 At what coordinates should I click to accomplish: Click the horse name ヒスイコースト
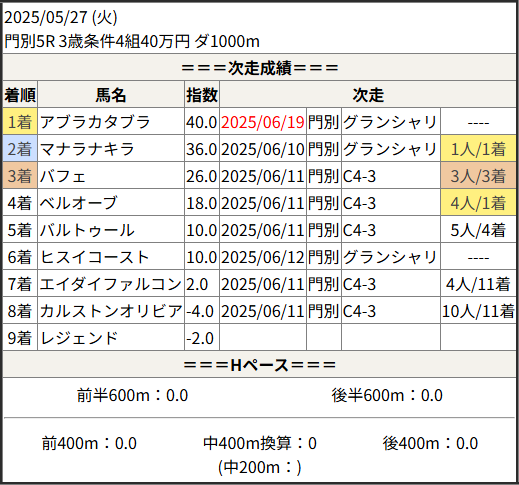coord(94,257)
